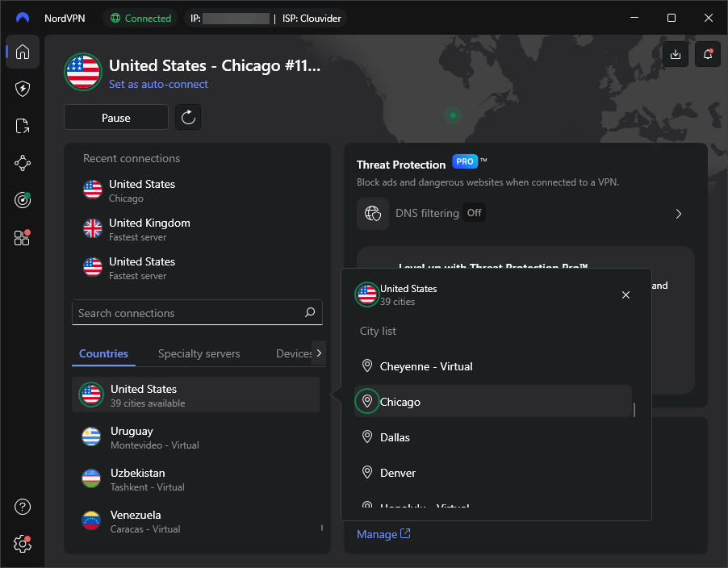Viewport: 728px width, 568px height.
Task: Click the Uruguay flag icon
Action: pos(91,436)
